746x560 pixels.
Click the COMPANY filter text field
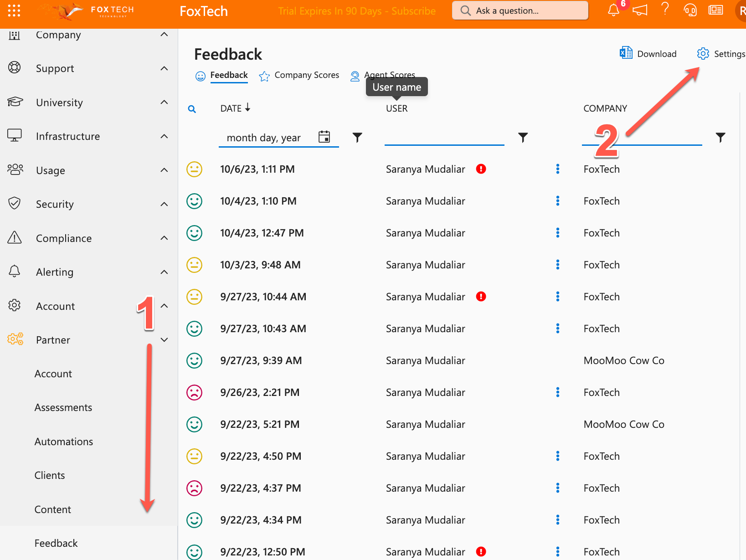tap(642, 137)
